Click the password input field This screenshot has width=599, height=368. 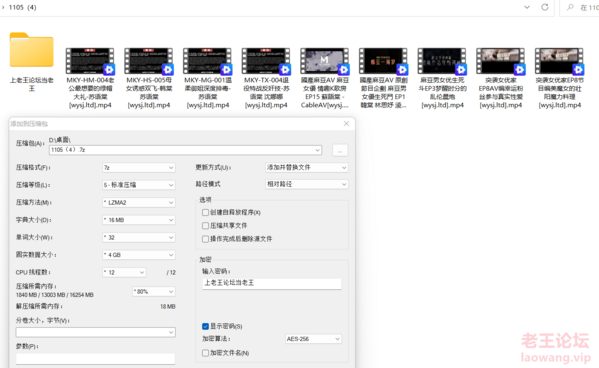[x=272, y=283]
